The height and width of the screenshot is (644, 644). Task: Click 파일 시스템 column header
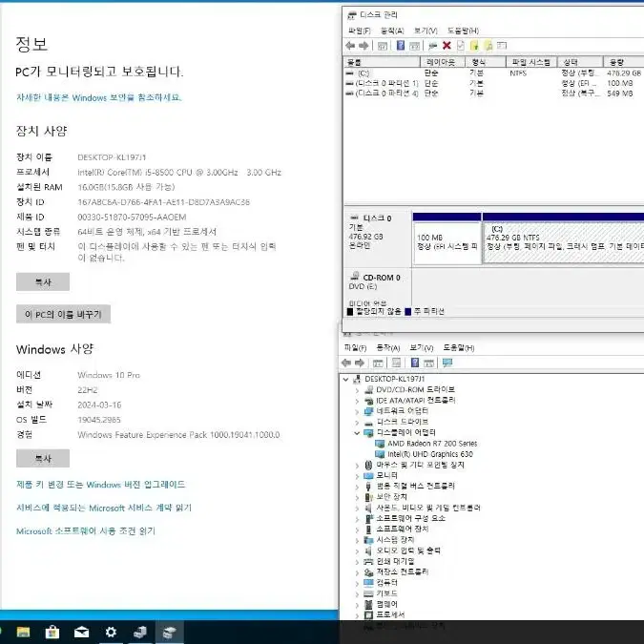(x=531, y=62)
